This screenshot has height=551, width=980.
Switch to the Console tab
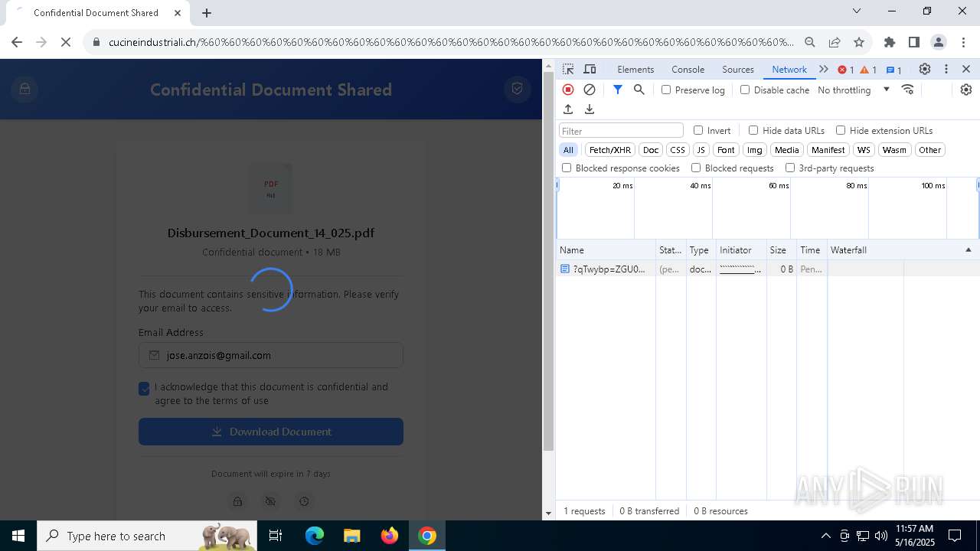coord(688,69)
